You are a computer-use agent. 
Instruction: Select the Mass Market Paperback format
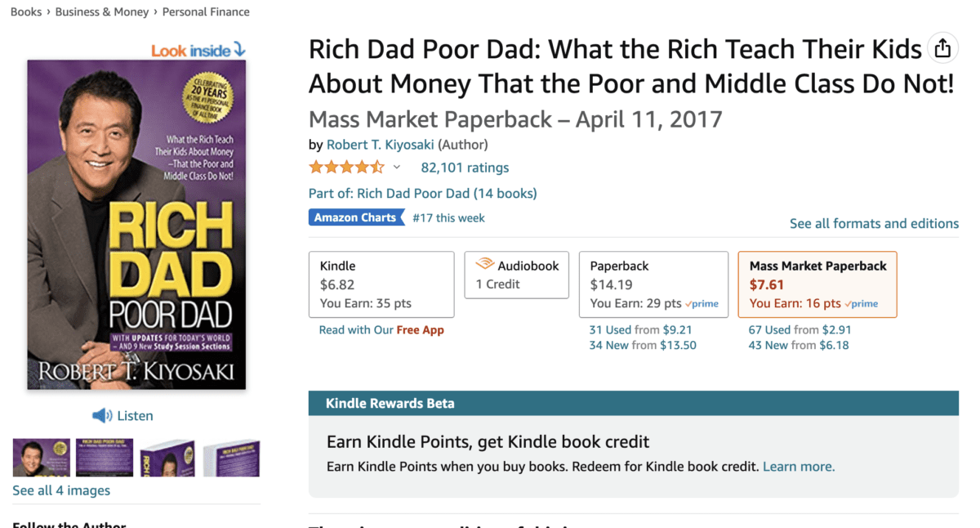click(x=817, y=284)
